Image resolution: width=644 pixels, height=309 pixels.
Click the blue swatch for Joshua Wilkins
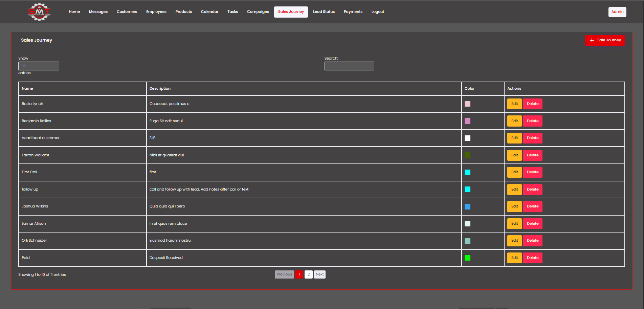point(467,206)
